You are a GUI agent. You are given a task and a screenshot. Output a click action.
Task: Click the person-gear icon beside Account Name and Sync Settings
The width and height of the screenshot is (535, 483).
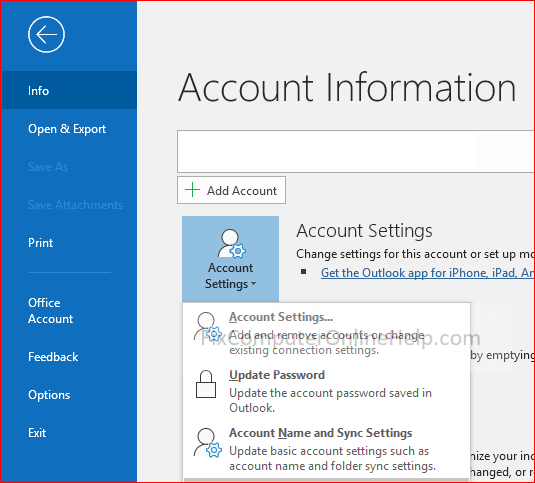pos(208,442)
